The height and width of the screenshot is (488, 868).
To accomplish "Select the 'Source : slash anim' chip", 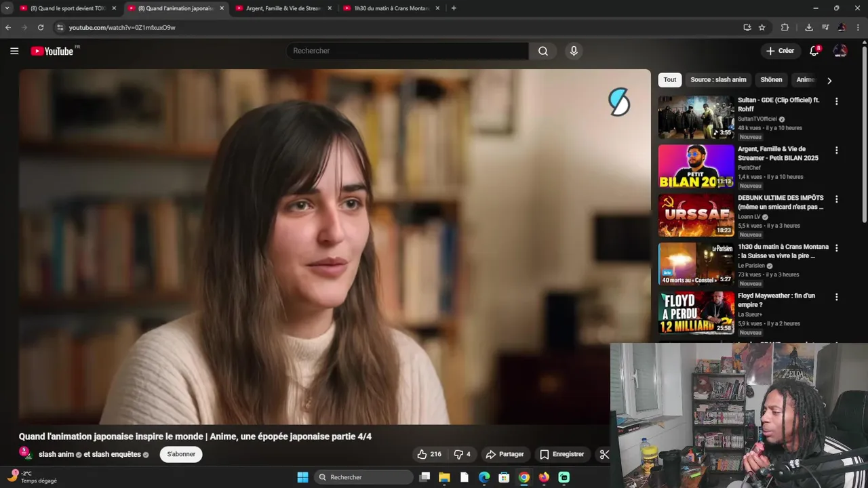I will tap(718, 80).
